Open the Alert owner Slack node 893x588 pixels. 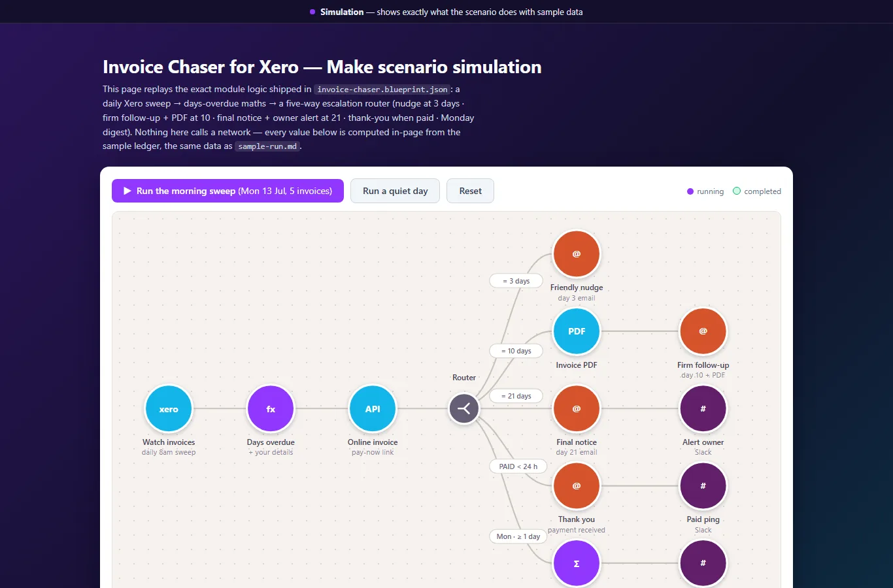pos(703,409)
